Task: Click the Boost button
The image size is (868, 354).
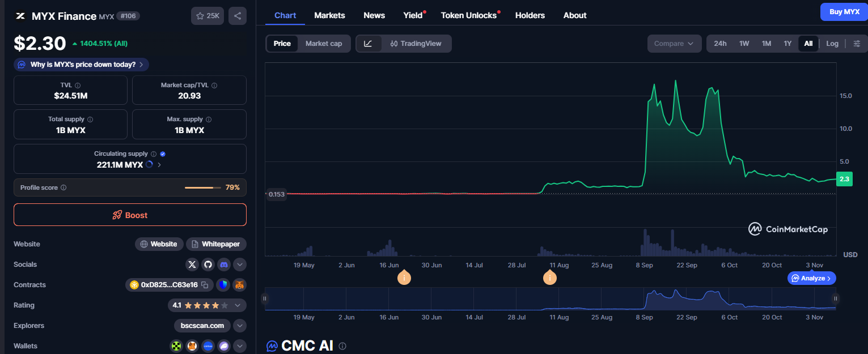Action: [130, 215]
